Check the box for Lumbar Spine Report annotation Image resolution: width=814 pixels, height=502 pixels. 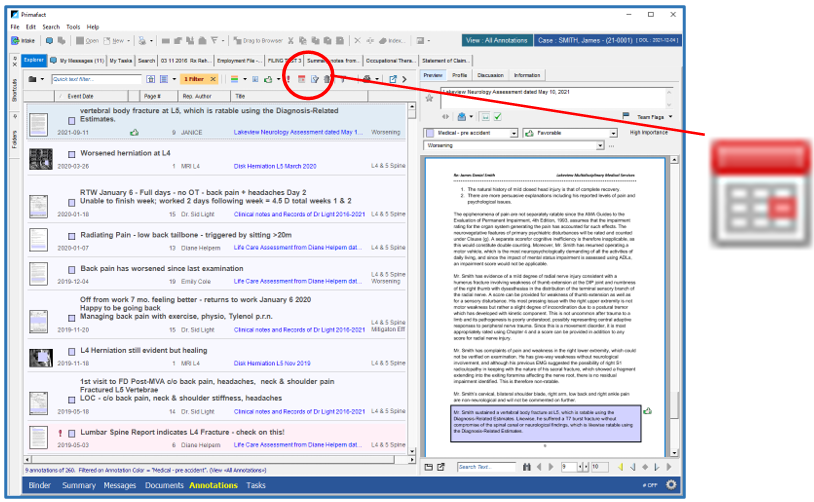pyautogui.click(x=72, y=433)
